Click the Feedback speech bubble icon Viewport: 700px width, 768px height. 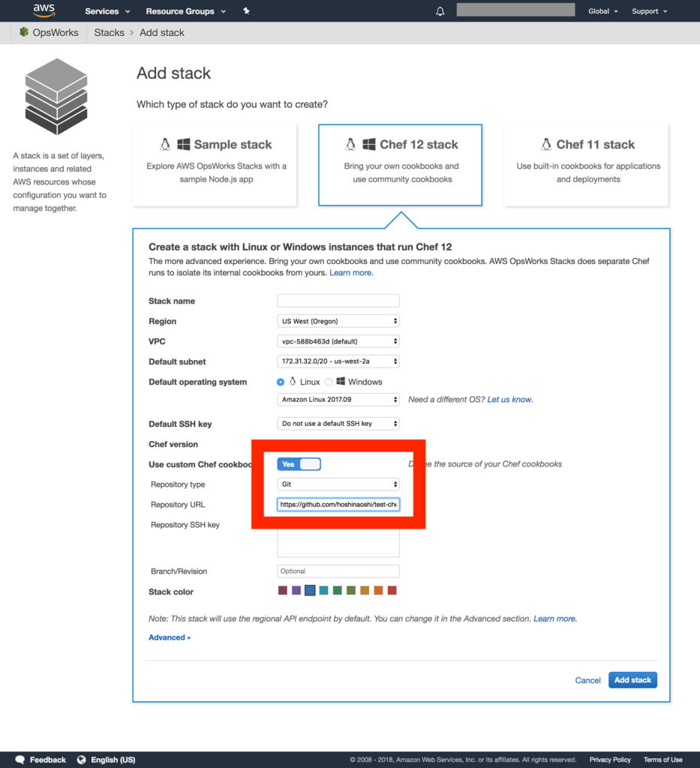coord(20,760)
